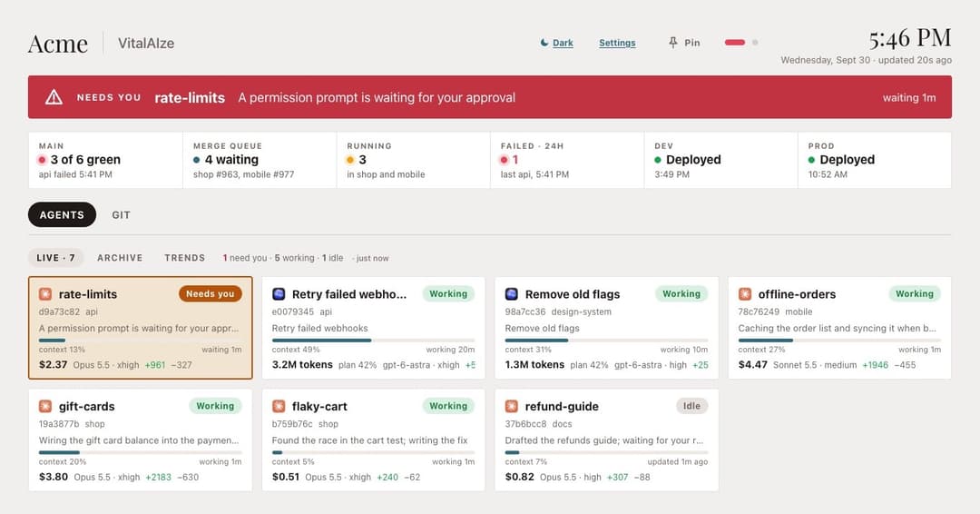
Task: Click context progress bar on rate-limits card
Action: [140, 341]
